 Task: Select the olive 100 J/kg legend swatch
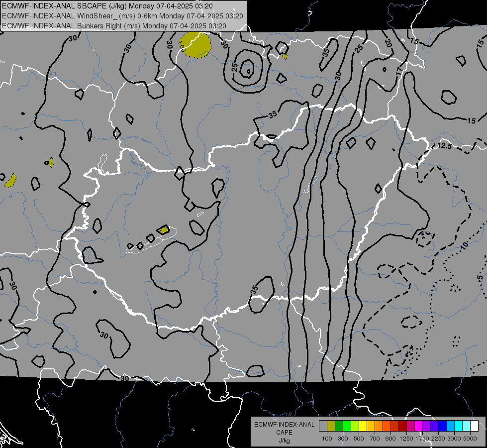(x=331, y=426)
